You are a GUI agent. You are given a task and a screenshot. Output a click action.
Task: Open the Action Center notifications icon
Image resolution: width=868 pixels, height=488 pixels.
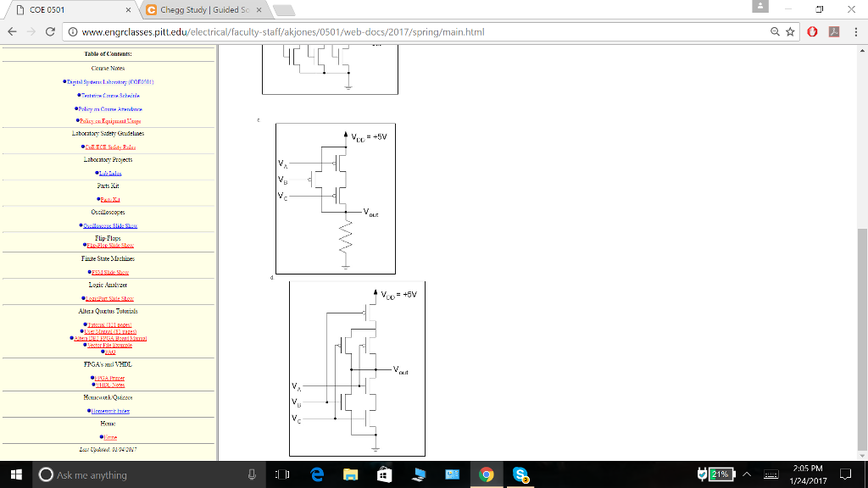click(845, 474)
